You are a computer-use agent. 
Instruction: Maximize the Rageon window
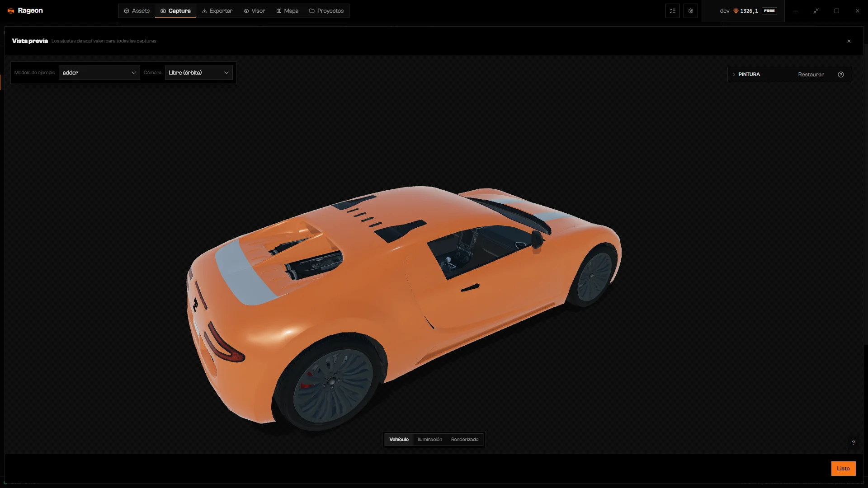(x=837, y=11)
